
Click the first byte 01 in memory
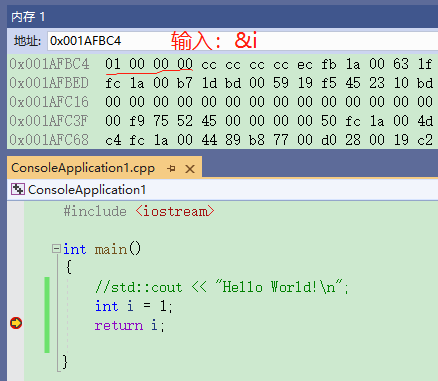[113, 64]
